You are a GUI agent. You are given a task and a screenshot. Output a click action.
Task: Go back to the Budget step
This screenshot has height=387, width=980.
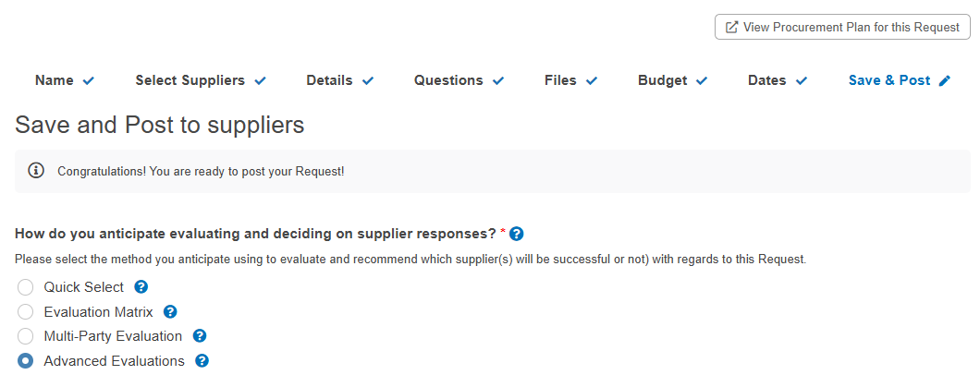coord(672,80)
